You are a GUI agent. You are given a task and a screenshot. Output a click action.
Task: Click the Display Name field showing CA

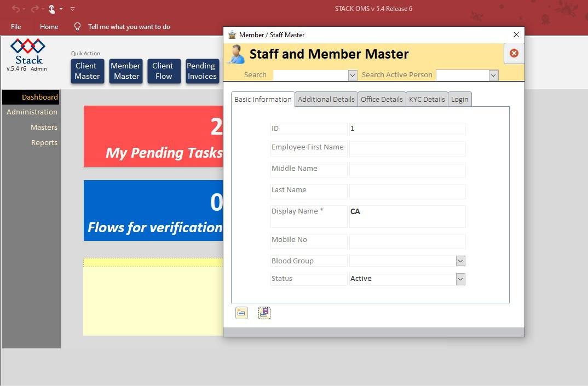407,216
